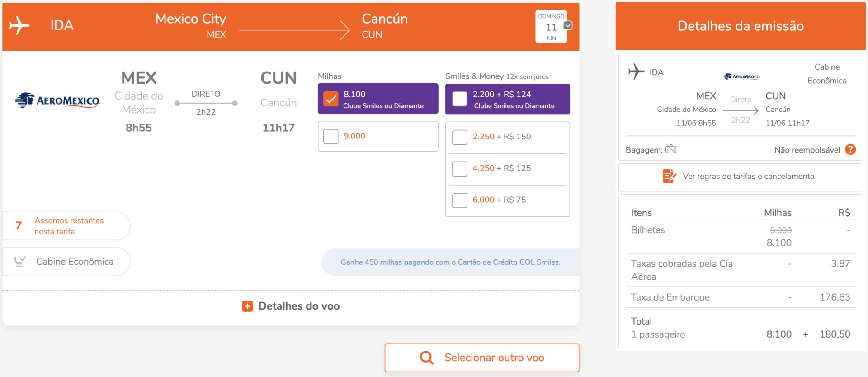Click the magnifier icon in Selecionar outro voo
This screenshot has width=868, height=377.
426,358
